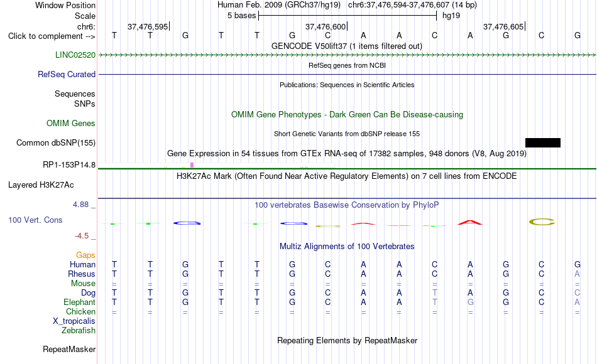This screenshot has width=597, height=364.
Task: Click OMIM Gene Phenotypes track title
Action: tap(347, 114)
